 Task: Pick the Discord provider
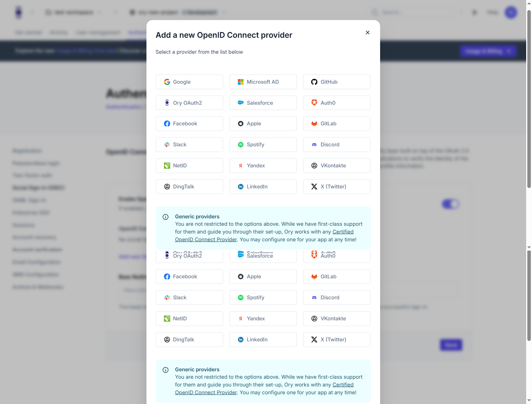tap(336, 144)
